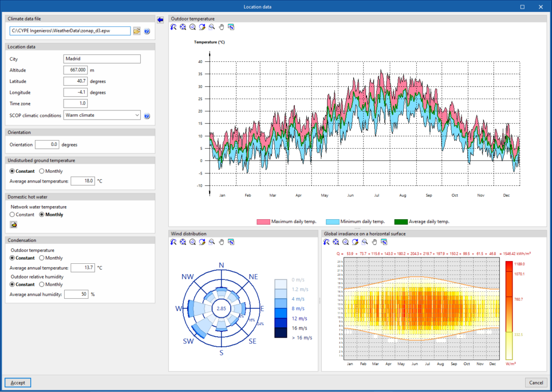
Task: Open climate data file browse folder icon
Action: tap(137, 31)
